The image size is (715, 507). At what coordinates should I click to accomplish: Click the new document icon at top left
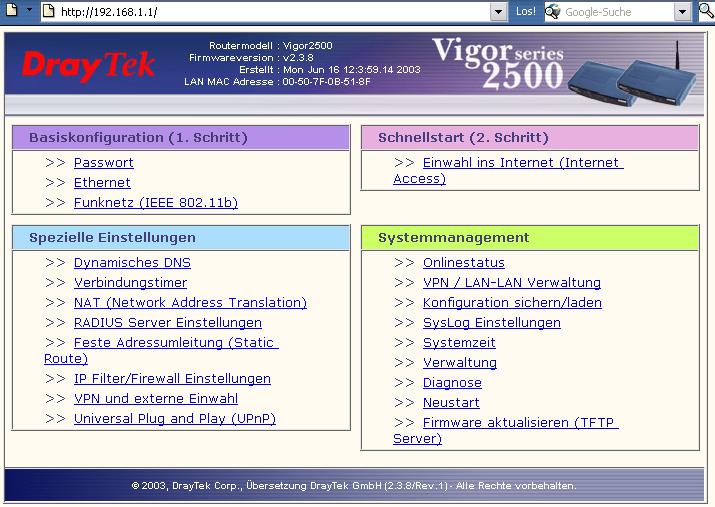point(11,10)
